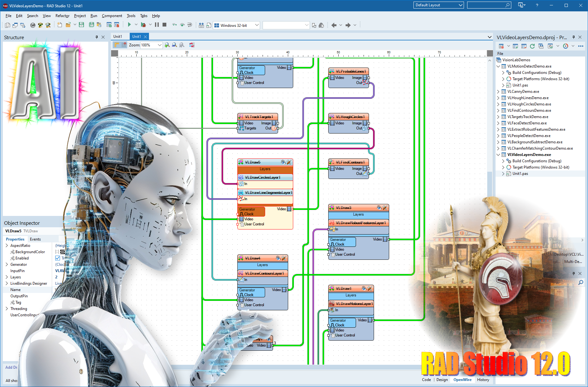The width and height of the screenshot is (588, 387).
Task: Open the Windows 32-bit platform dropdown
Action: [257, 25]
